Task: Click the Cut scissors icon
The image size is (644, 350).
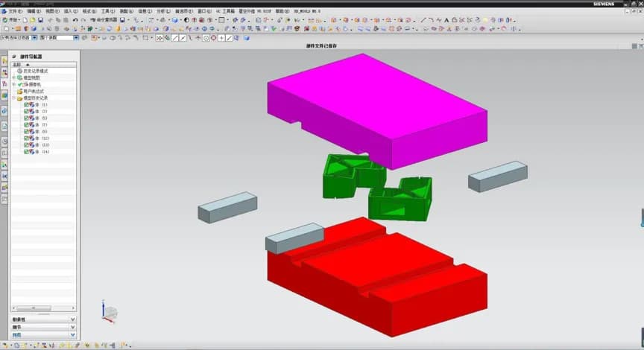Action: (x=50, y=19)
